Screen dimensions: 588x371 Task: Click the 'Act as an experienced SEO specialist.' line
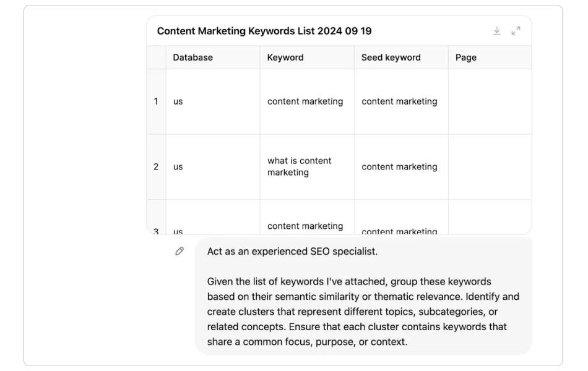coord(292,251)
